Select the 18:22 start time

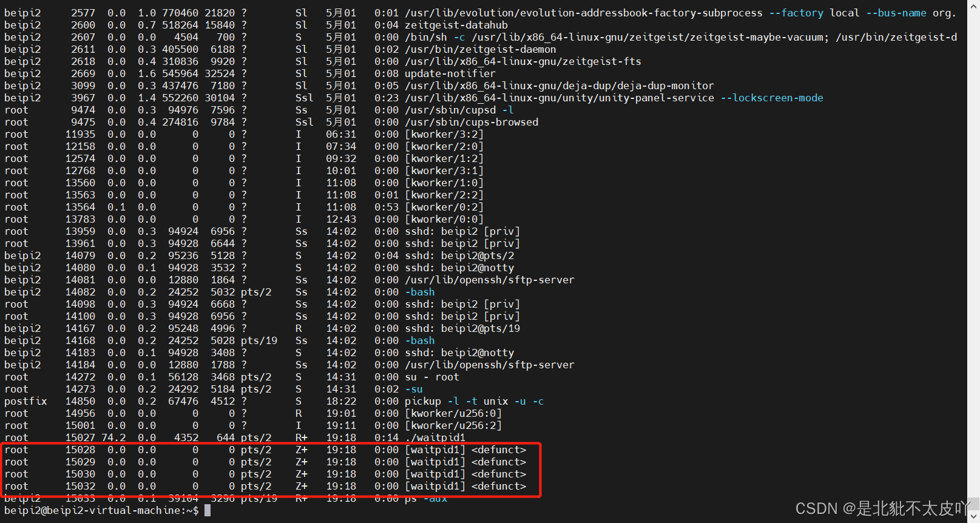pos(341,401)
